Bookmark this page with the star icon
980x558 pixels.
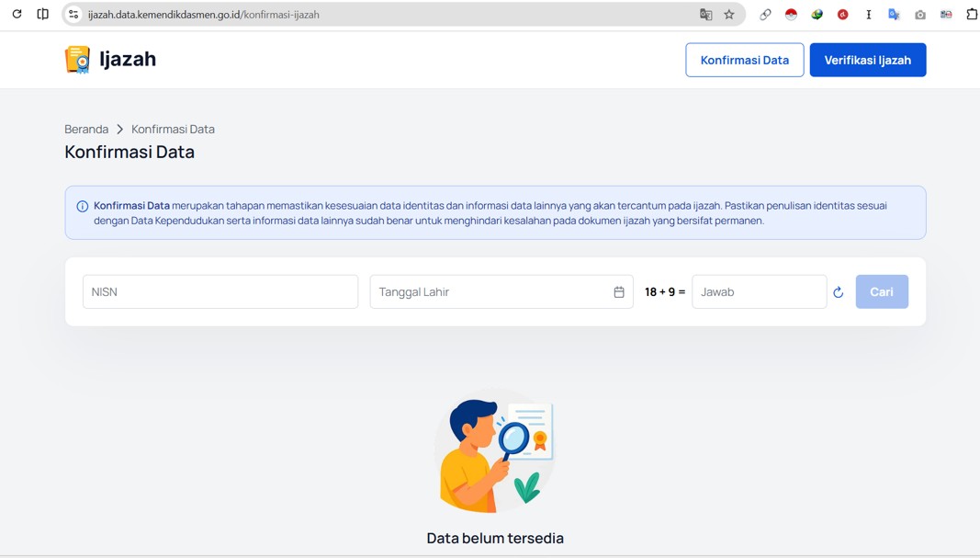tap(729, 15)
